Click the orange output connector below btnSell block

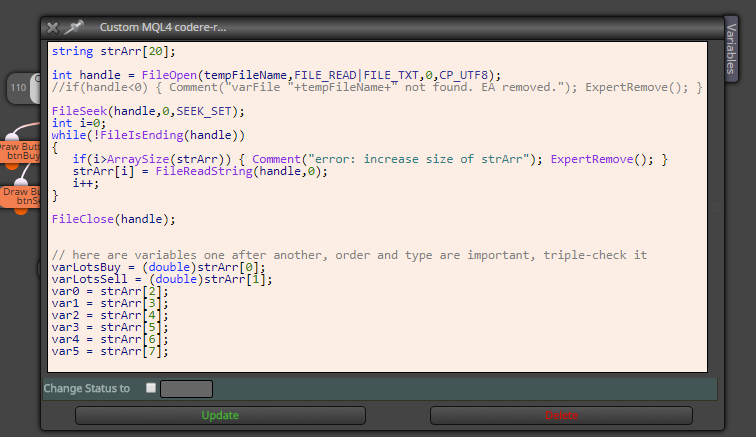[21, 211]
